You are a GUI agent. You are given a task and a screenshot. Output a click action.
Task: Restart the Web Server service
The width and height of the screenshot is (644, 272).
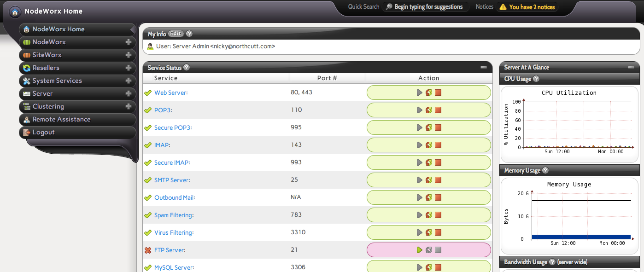[429, 93]
